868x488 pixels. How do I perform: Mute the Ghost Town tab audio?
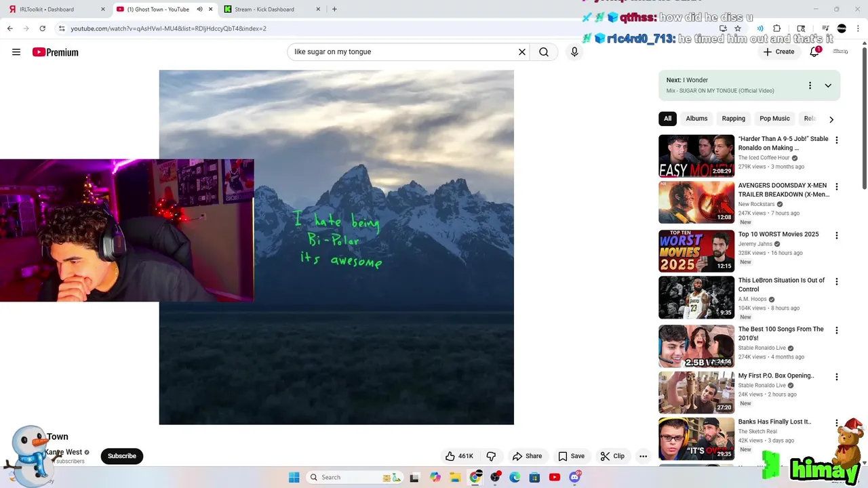(199, 9)
